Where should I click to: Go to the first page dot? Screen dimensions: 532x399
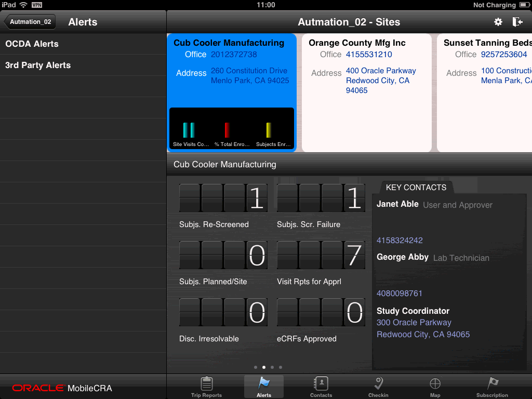(x=256, y=367)
